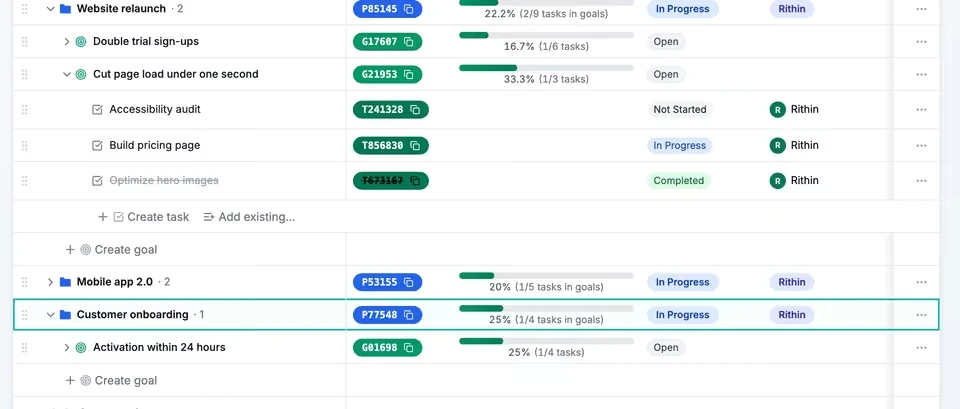
Task: Open the Activation within 24 hours goal name
Action: (159, 347)
